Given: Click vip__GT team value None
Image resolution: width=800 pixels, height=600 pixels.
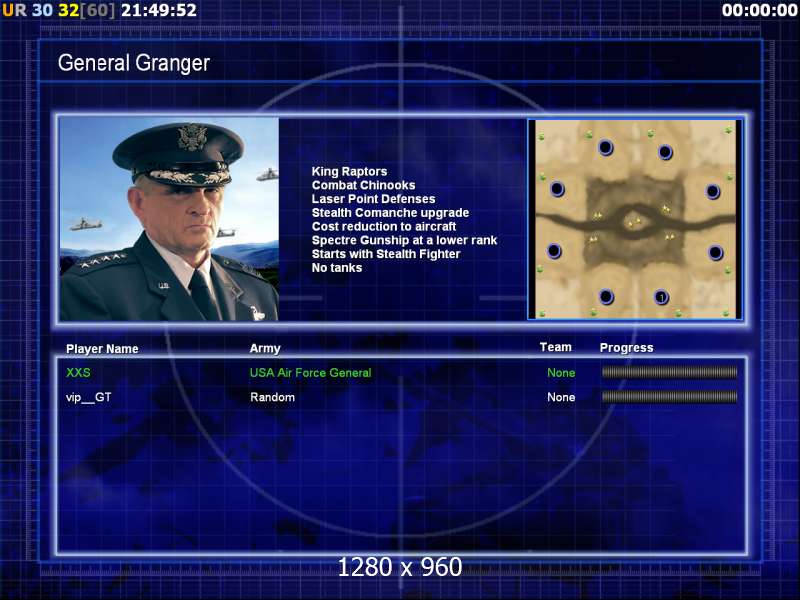Looking at the screenshot, I should 561,397.
